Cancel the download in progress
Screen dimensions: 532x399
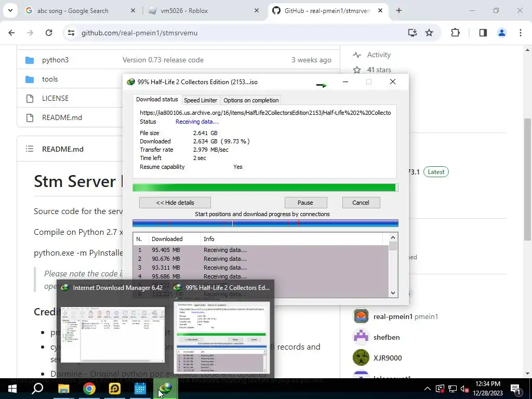pos(361,203)
